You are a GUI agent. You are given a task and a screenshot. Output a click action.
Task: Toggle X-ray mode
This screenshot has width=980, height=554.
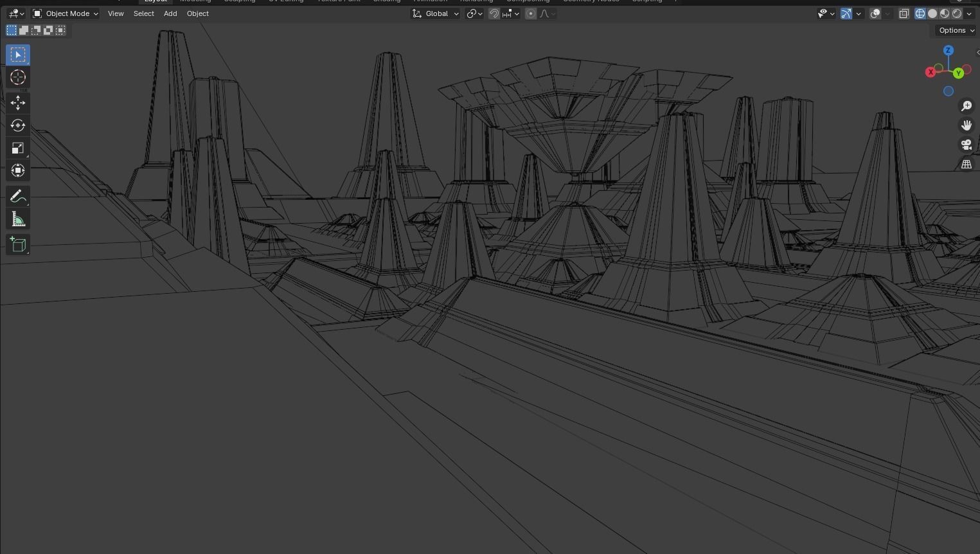point(904,13)
